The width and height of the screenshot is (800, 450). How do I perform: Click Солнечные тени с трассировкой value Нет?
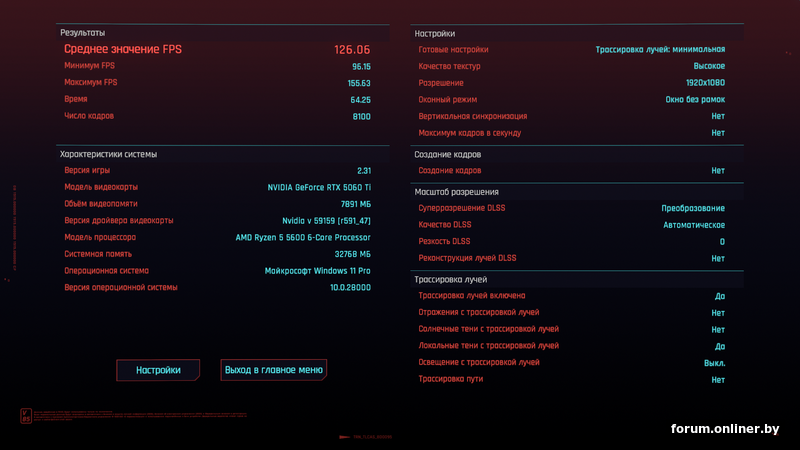pos(718,330)
